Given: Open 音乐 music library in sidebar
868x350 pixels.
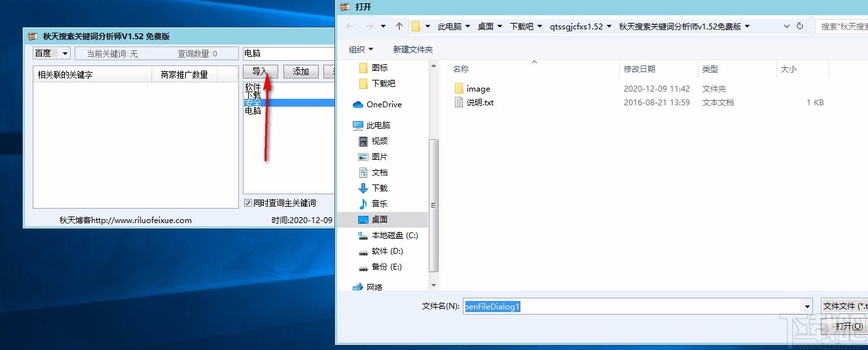Looking at the screenshot, I should (x=373, y=203).
